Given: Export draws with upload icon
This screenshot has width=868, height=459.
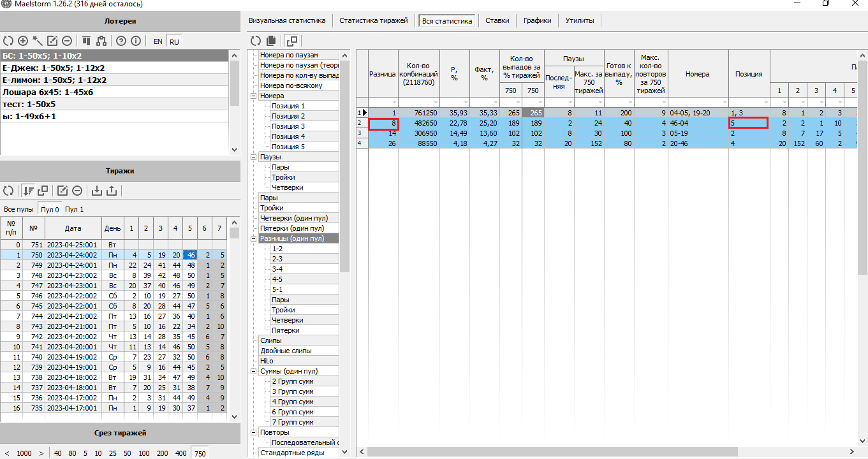Looking at the screenshot, I should click(x=112, y=190).
